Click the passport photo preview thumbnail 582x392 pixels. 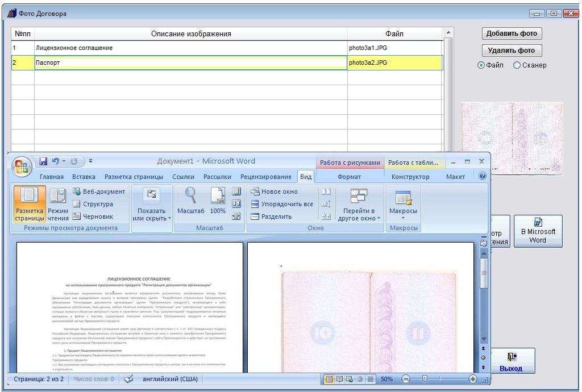pos(512,139)
